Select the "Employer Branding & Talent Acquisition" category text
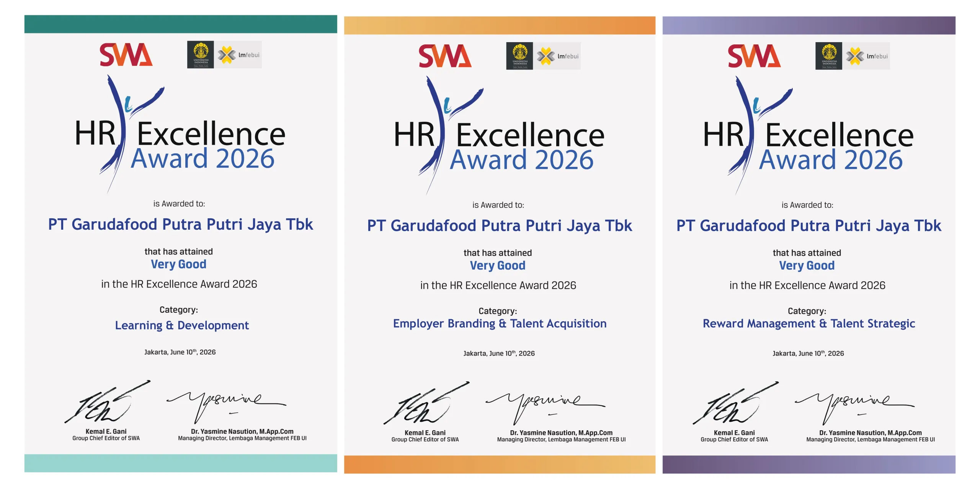This screenshot has width=980, height=490. (x=500, y=324)
